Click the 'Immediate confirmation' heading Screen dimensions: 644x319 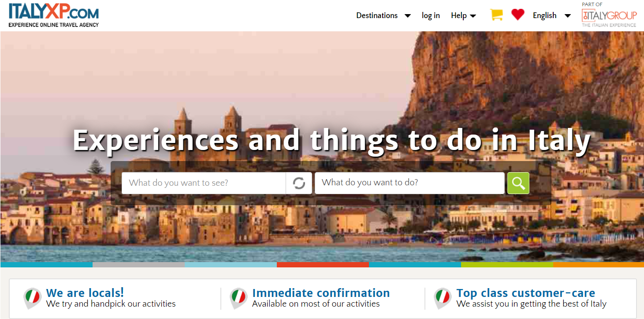coord(321,293)
